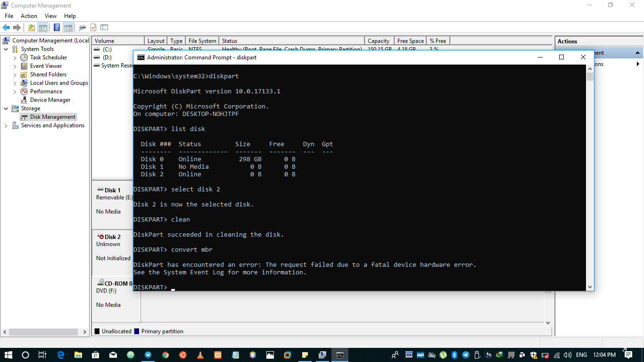Viewport: 644px width, 362px height.
Task: Open the clock showing 12:04 PM
Action: tap(604, 355)
